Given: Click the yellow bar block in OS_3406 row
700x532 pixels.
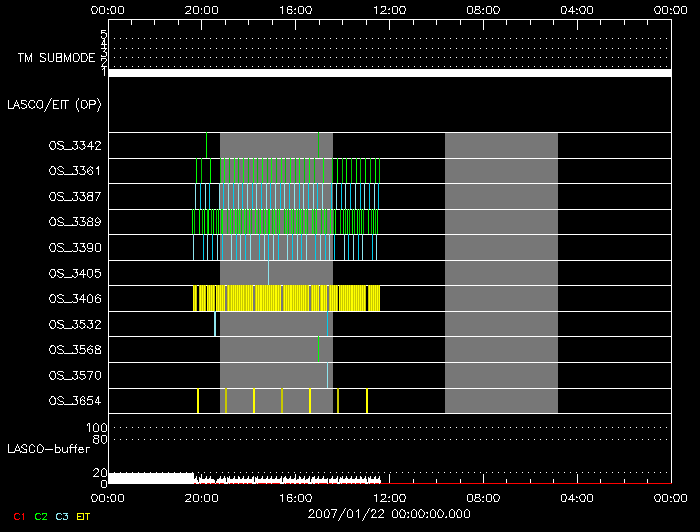Looking at the screenshot, I should pos(286,298).
